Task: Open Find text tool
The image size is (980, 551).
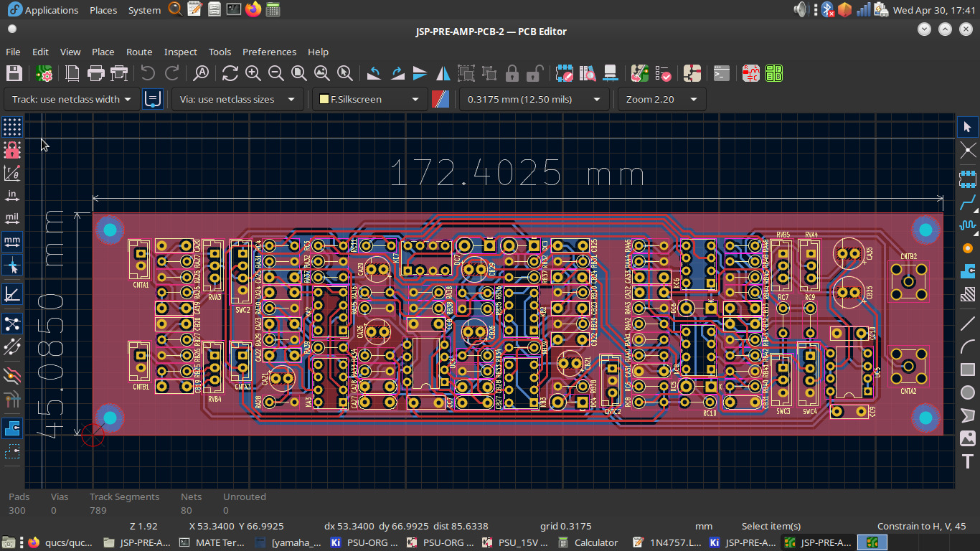Action: point(202,73)
